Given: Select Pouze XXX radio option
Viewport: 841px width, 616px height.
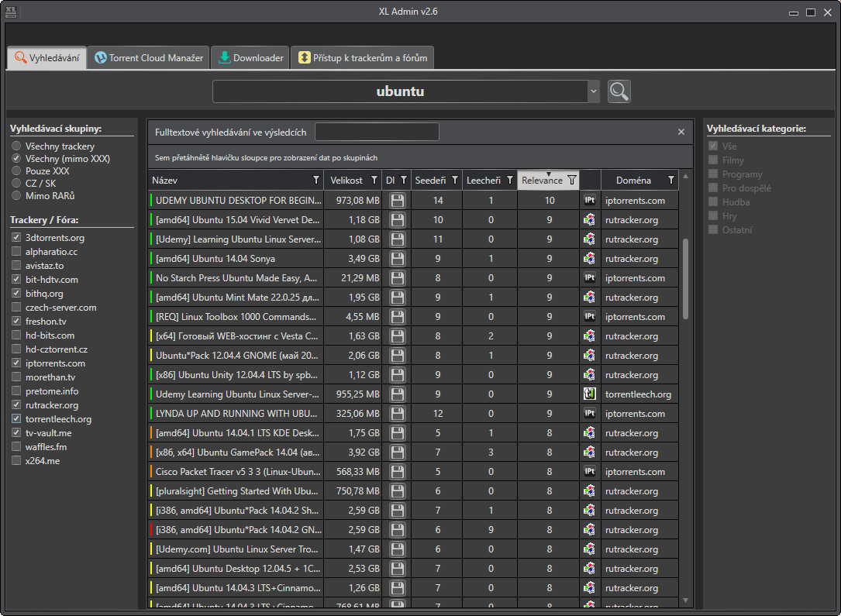Looking at the screenshot, I should [x=16, y=170].
